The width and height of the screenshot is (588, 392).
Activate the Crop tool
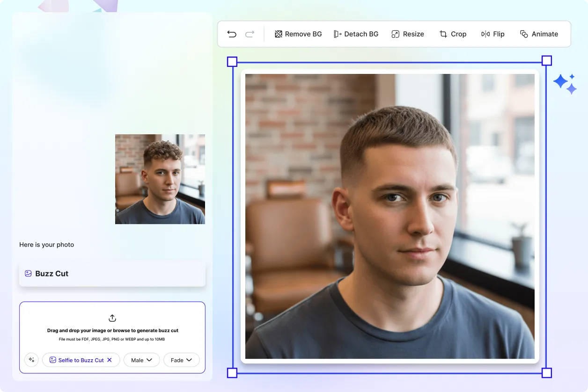(452, 34)
